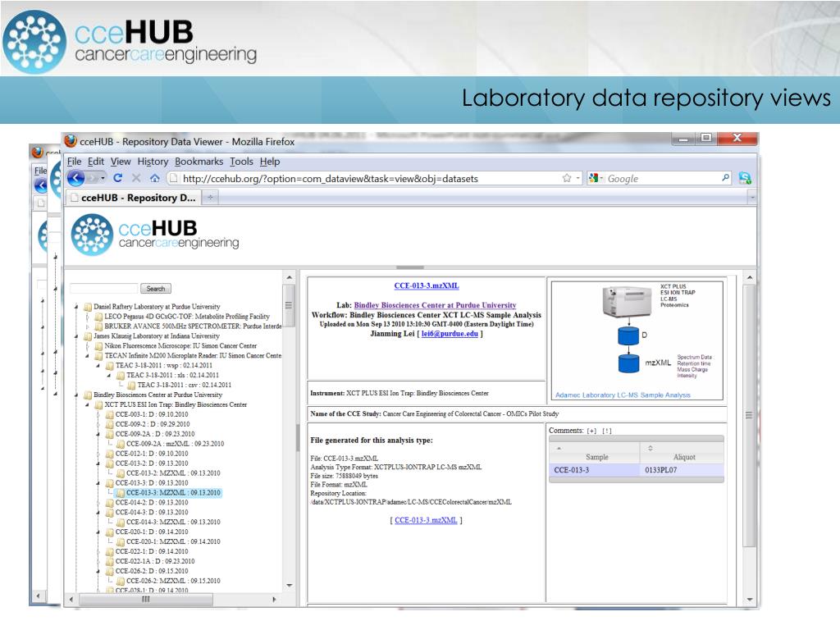Click the tree panel search text field

point(104,289)
